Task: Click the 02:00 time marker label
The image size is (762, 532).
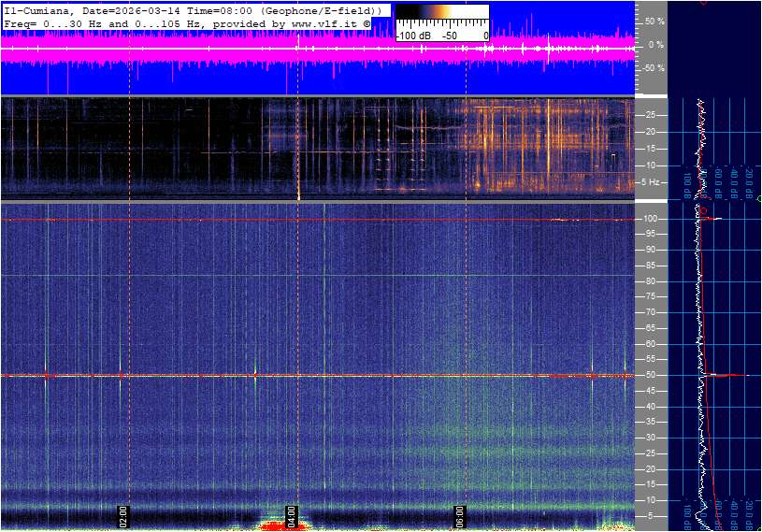Action: [x=122, y=514]
